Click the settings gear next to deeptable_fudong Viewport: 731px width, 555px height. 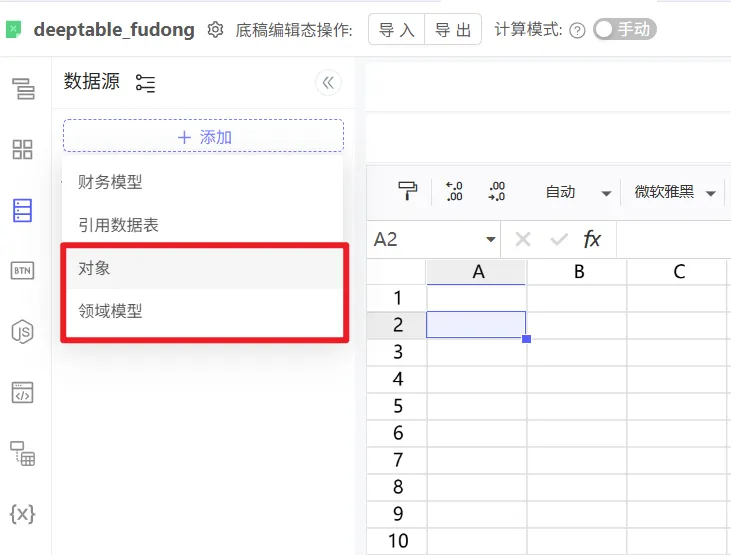(x=215, y=30)
